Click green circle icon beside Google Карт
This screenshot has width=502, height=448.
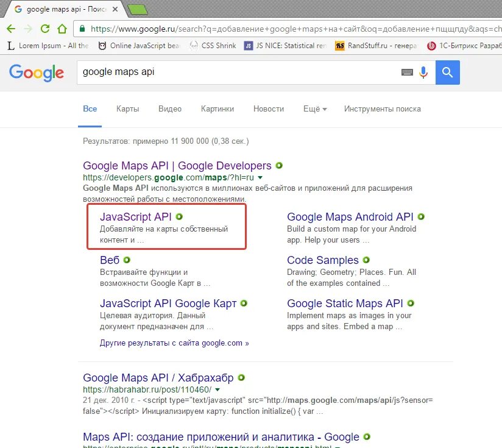(x=244, y=304)
